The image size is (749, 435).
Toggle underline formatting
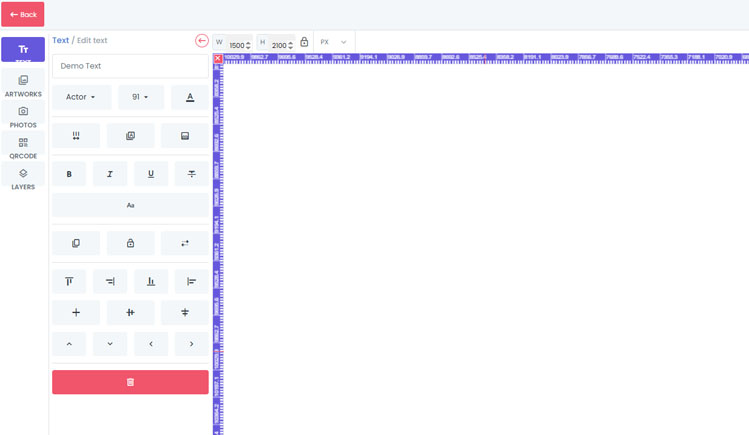pyautogui.click(x=151, y=174)
